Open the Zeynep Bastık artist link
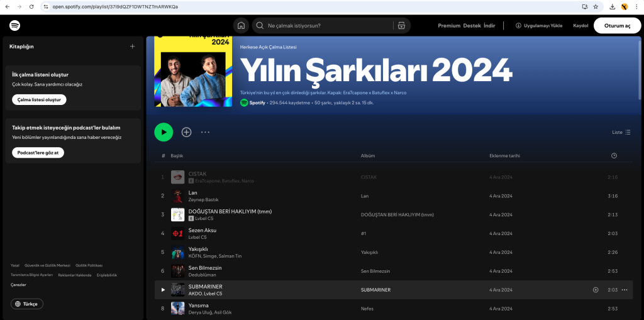The image size is (644, 320). tap(203, 200)
